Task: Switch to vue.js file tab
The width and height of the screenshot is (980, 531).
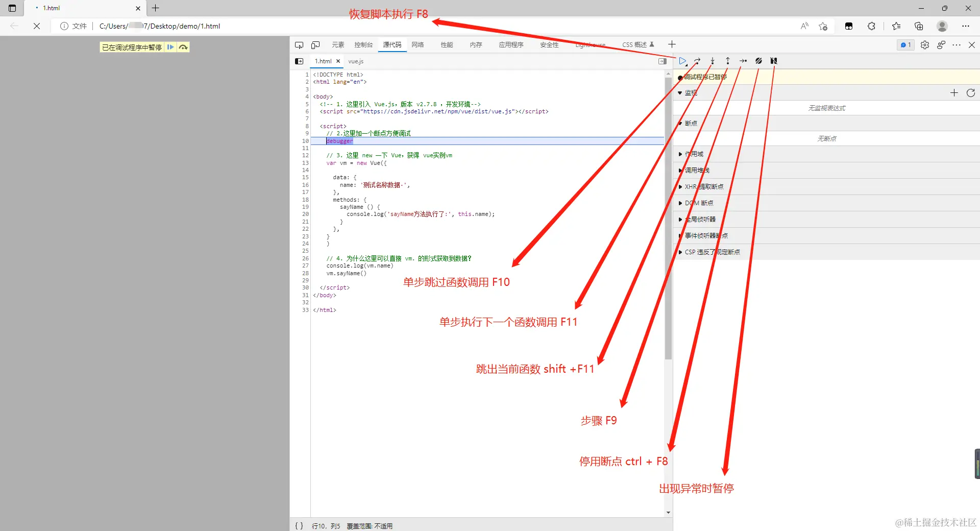Action: (x=356, y=61)
